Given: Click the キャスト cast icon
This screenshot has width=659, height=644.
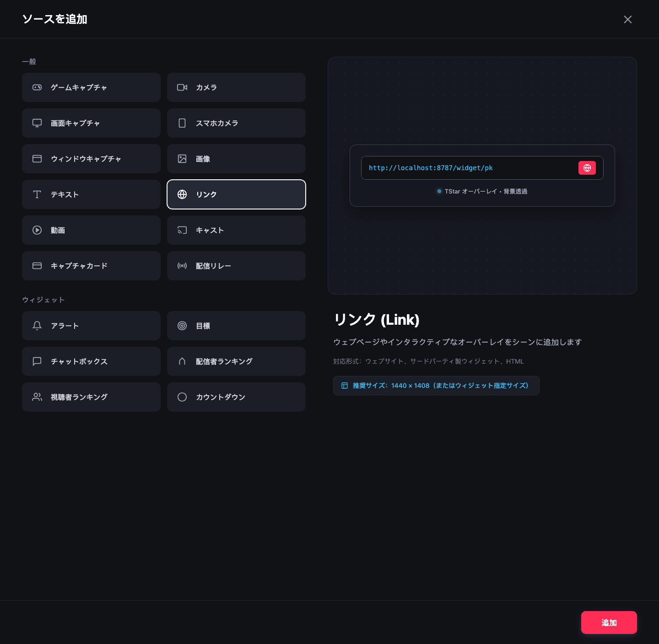Looking at the screenshot, I should (x=182, y=230).
